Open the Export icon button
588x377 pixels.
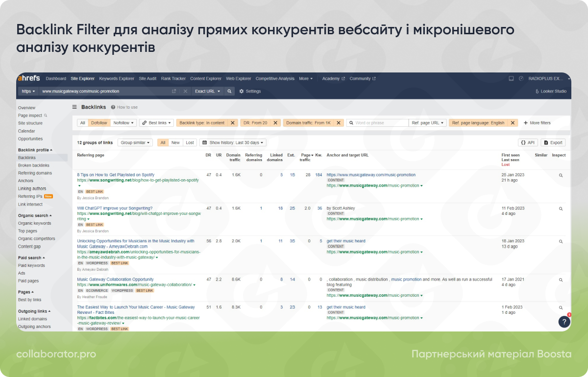point(553,142)
